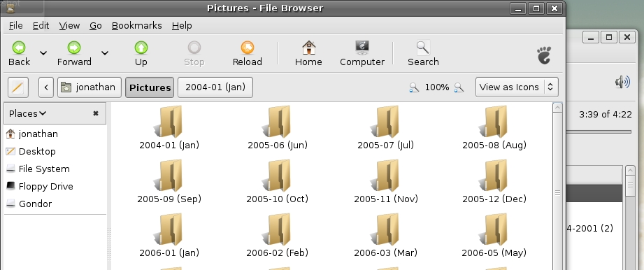Go back with the Back arrow icon
644x270 pixels.
(x=19, y=48)
